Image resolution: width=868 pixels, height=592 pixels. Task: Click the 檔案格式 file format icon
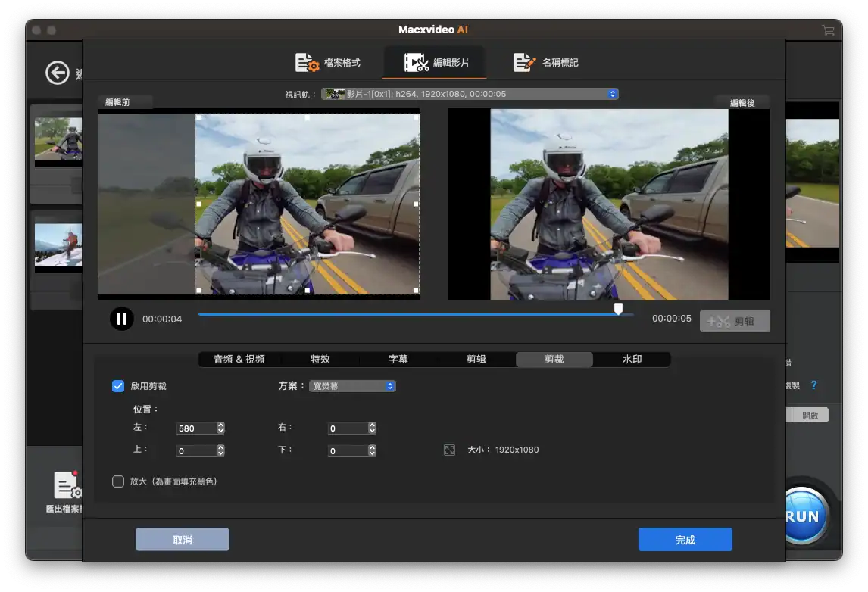coord(307,63)
